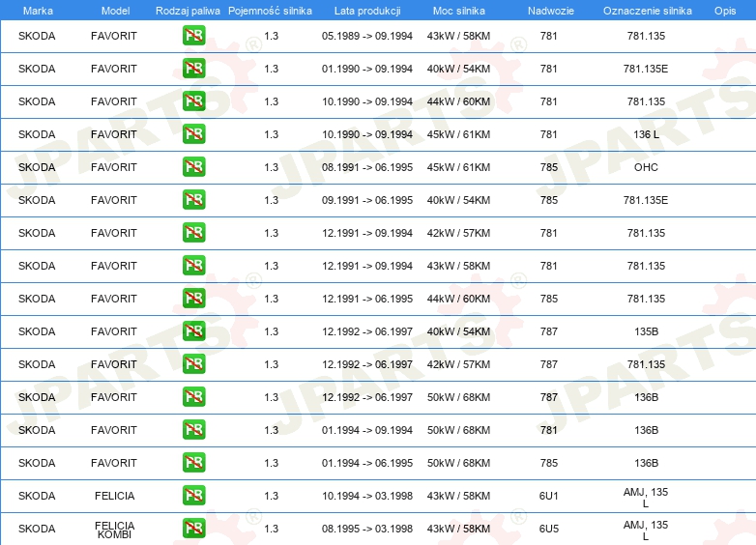Click the fuel icon in the 787 136B row

click(193, 396)
